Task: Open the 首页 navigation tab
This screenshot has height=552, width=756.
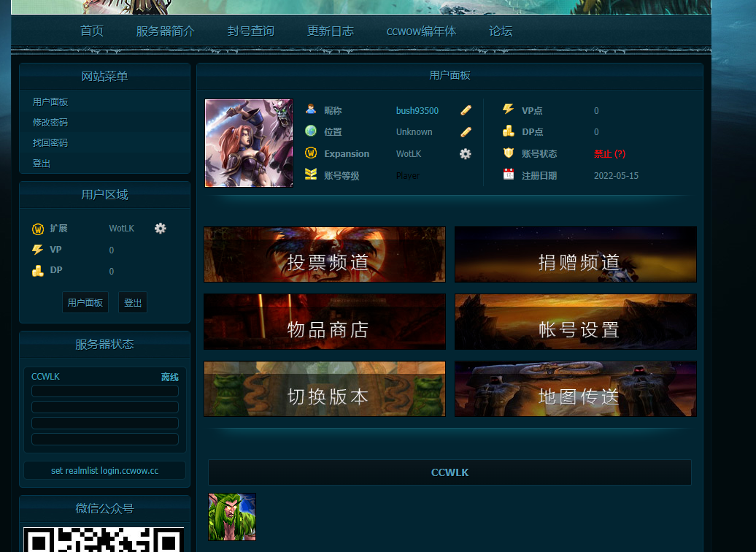Action: (x=92, y=31)
